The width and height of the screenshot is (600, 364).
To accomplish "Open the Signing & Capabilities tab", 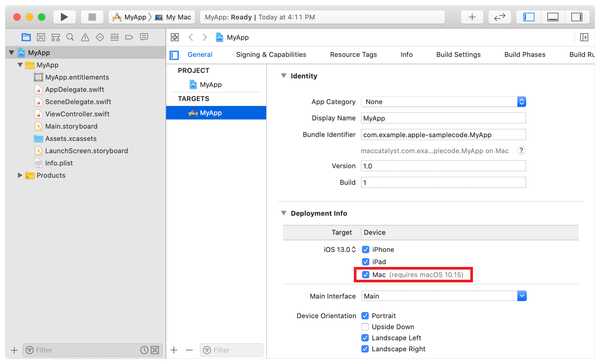I will pyautogui.click(x=271, y=55).
